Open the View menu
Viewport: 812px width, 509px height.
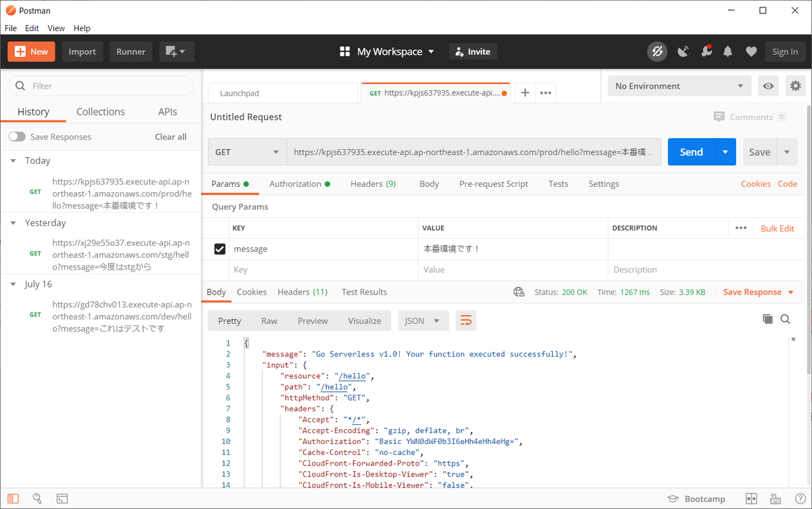click(x=56, y=28)
